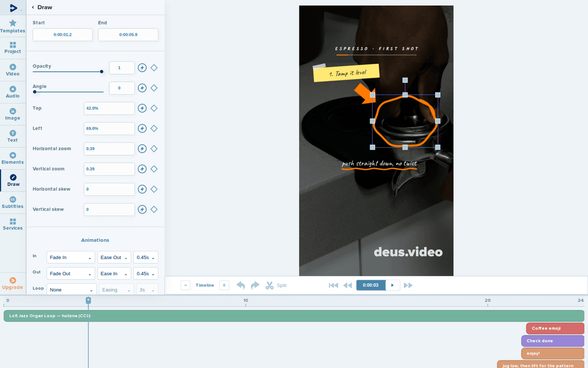Open the In animation Fade In dropdown

(x=71, y=258)
